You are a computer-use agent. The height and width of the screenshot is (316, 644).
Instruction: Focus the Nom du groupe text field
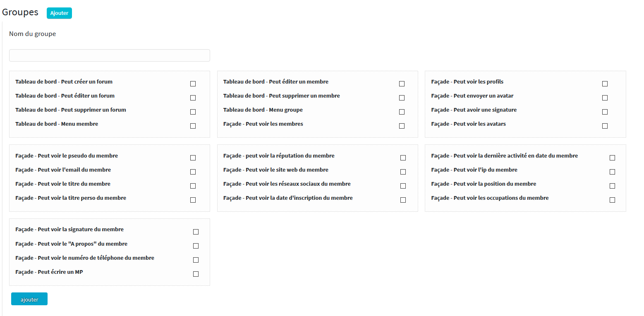tap(110, 55)
